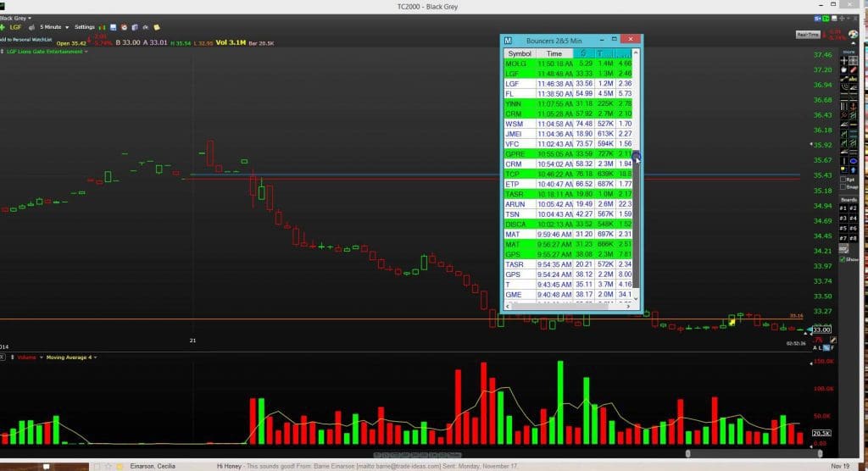
Task: Click the 20.5K volume axis label
Action: [x=821, y=434]
